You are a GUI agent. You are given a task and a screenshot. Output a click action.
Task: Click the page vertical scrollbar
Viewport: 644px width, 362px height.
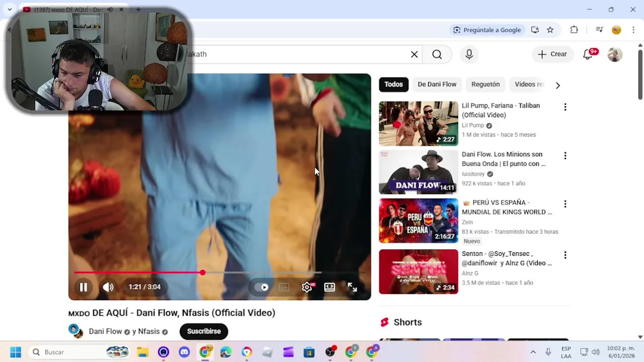[x=640, y=74]
